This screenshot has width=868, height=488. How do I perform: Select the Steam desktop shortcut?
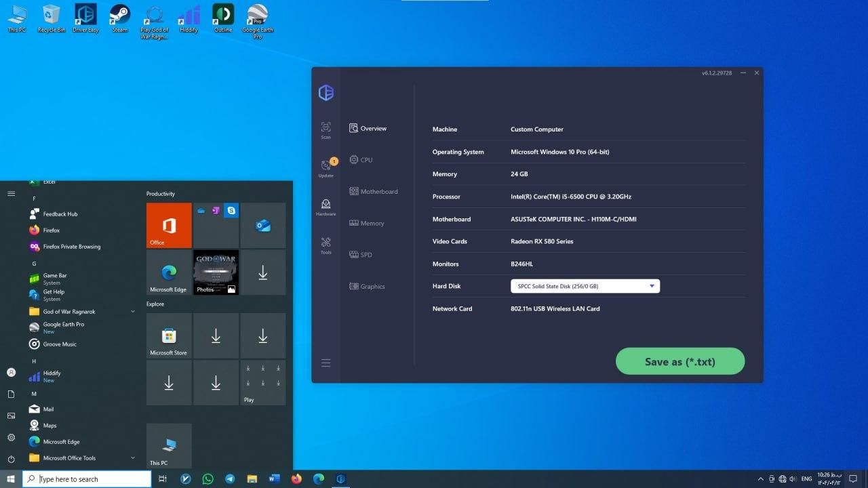pos(120,18)
